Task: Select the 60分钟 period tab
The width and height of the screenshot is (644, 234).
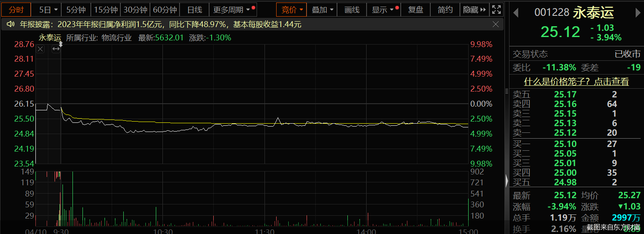Action: click(165, 10)
